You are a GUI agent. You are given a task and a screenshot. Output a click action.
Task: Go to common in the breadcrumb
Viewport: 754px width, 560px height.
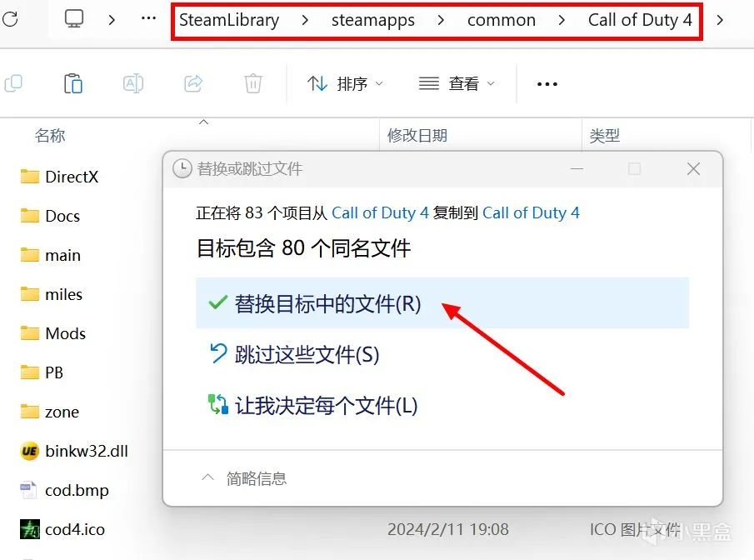click(502, 20)
